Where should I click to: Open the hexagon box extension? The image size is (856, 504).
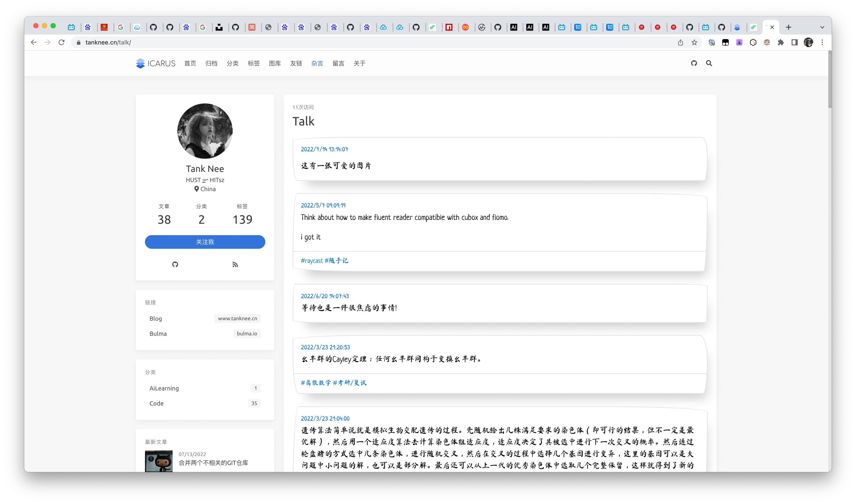753,42
